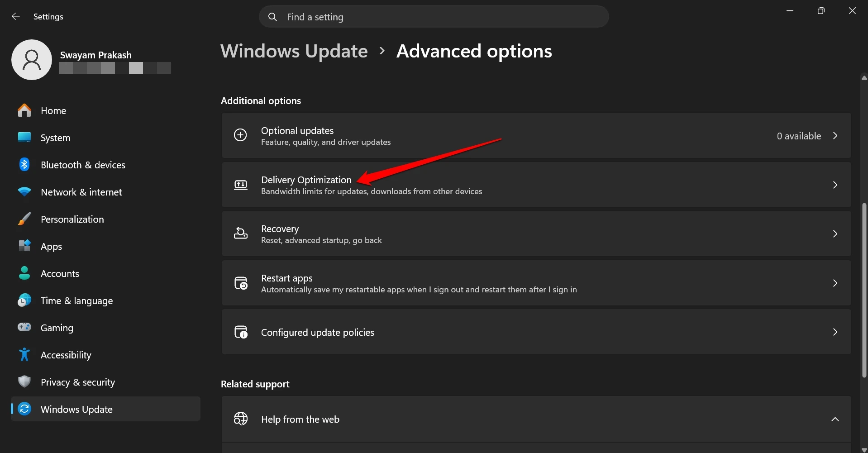Click the Help from the web globe icon

click(x=241, y=419)
